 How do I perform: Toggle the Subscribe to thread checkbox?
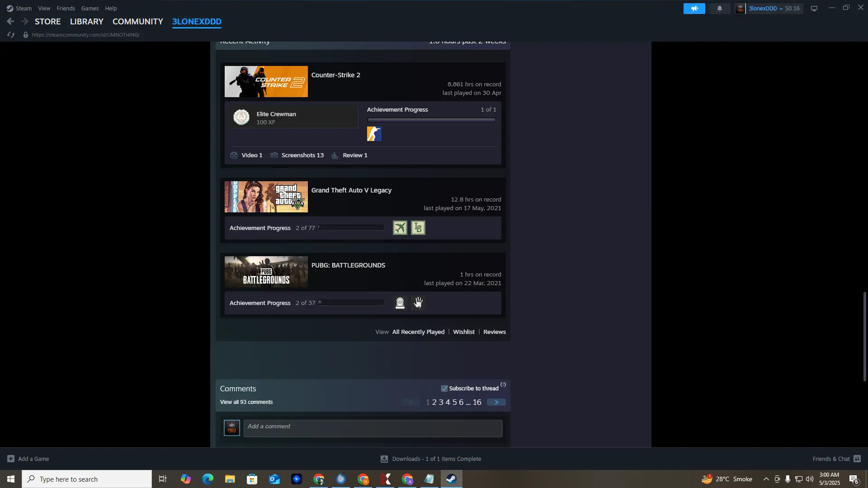tap(444, 389)
